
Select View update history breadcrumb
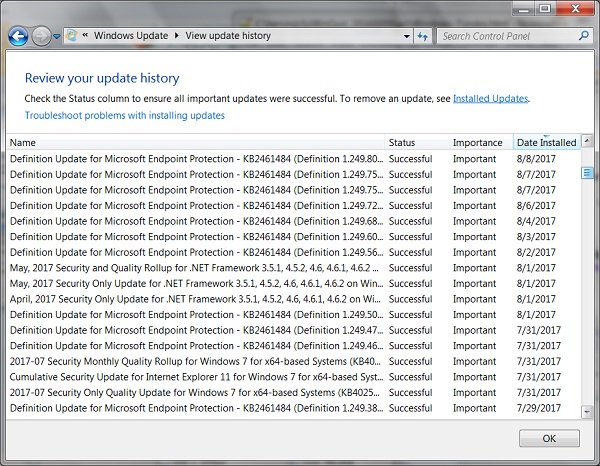228,36
